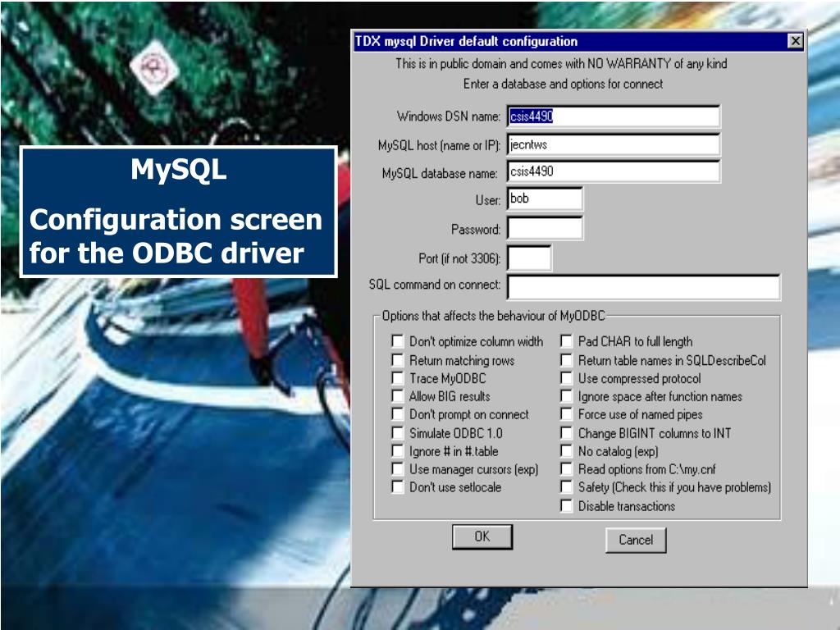Click the Port (if not 3306) field
The height and width of the screenshot is (630, 840).
(x=529, y=258)
